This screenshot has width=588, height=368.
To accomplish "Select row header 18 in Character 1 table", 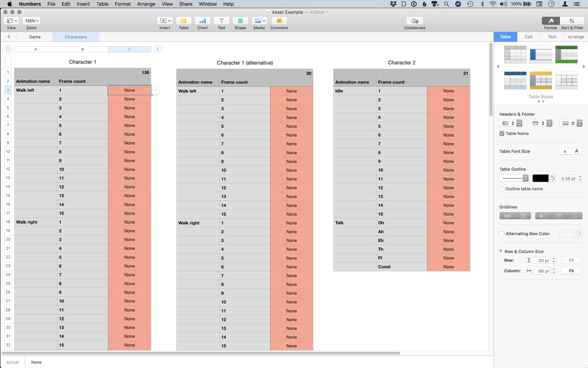I will click(x=8, y=222).
